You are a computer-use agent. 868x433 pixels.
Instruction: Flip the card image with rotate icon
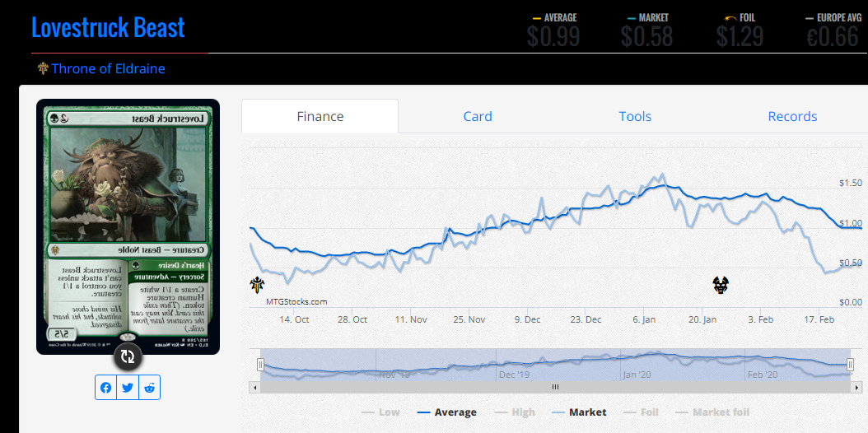tap(128, 356)
